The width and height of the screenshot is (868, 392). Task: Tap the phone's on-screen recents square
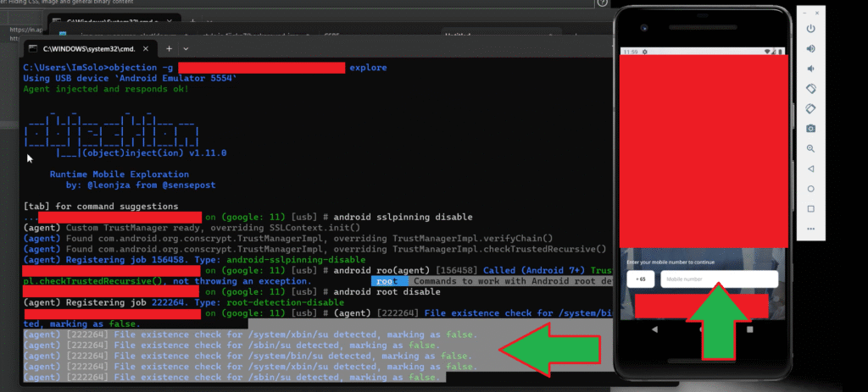tap(749, 329)
